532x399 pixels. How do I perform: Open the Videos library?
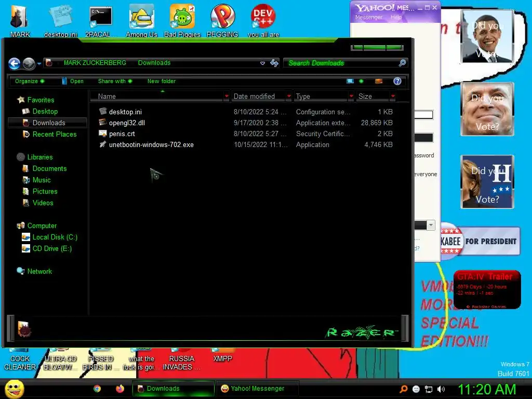pos(43,203)
